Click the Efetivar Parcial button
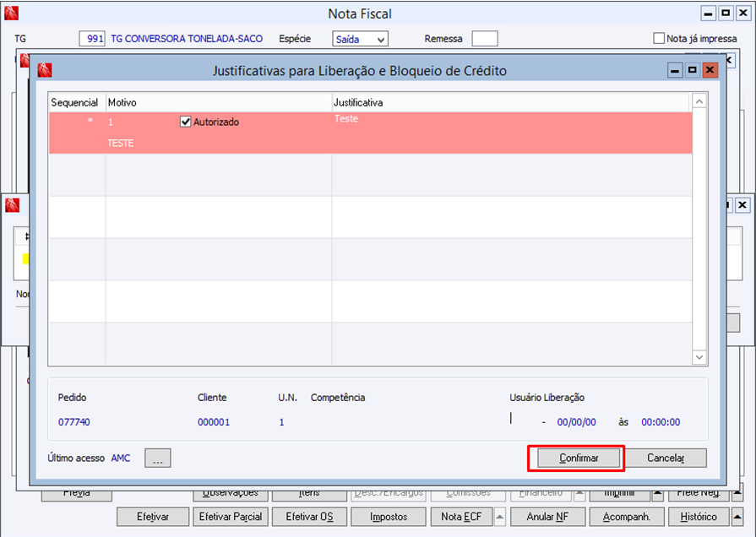Screen dimensions: 756x537 point(231,517)
